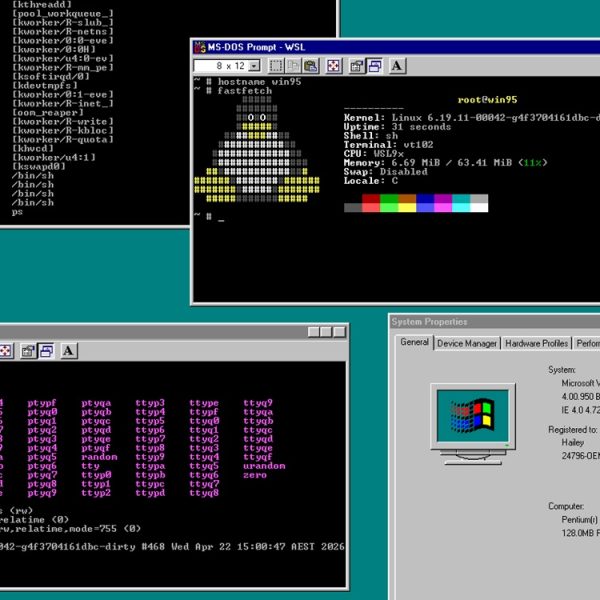Toggle the Background option in the WSL toolbar
Screen dimensions: 600x600
(x=374, y=66)
